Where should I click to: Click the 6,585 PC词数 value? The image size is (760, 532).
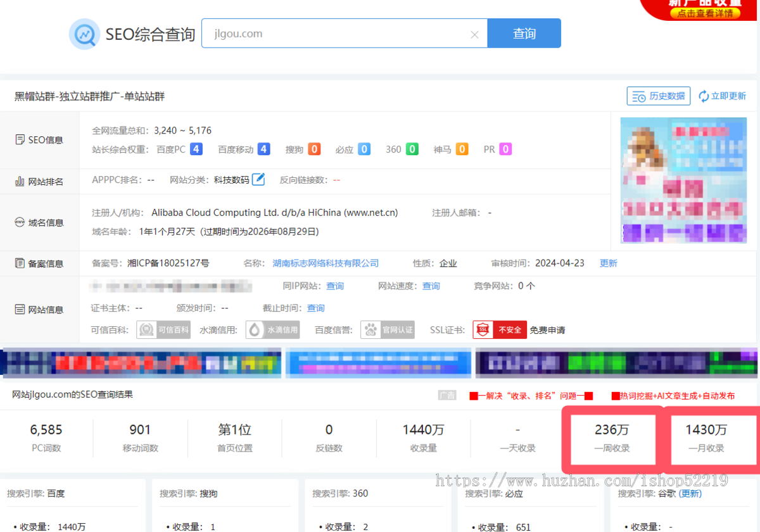coord(46,430)
